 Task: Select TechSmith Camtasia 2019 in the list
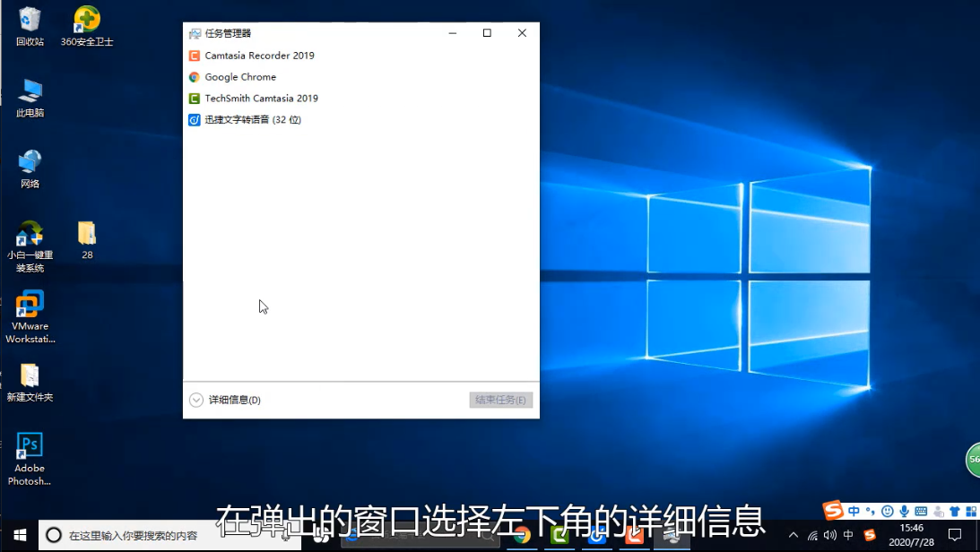pos(261,99)
